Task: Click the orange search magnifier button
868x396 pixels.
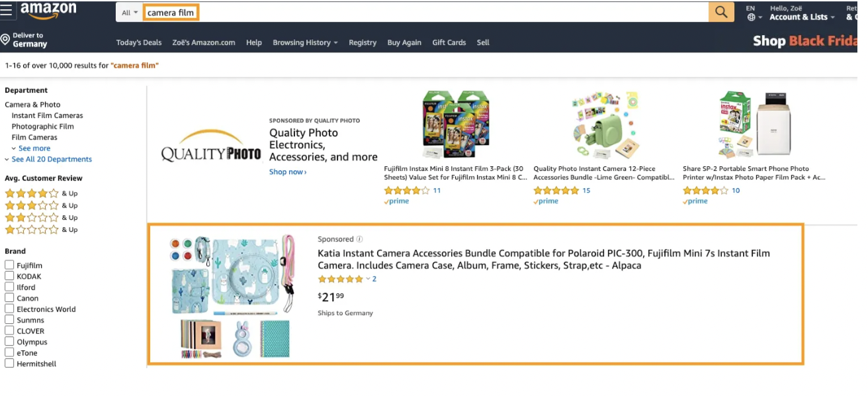Action: point(721,12)
